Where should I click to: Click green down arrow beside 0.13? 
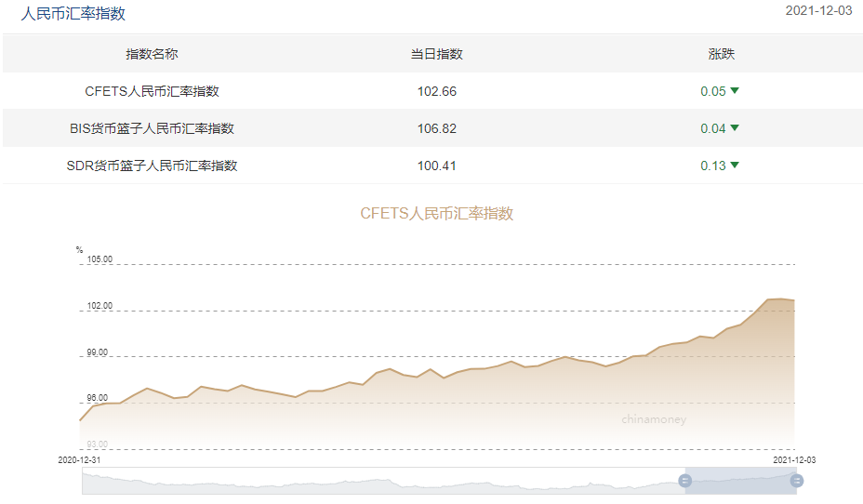735,166
